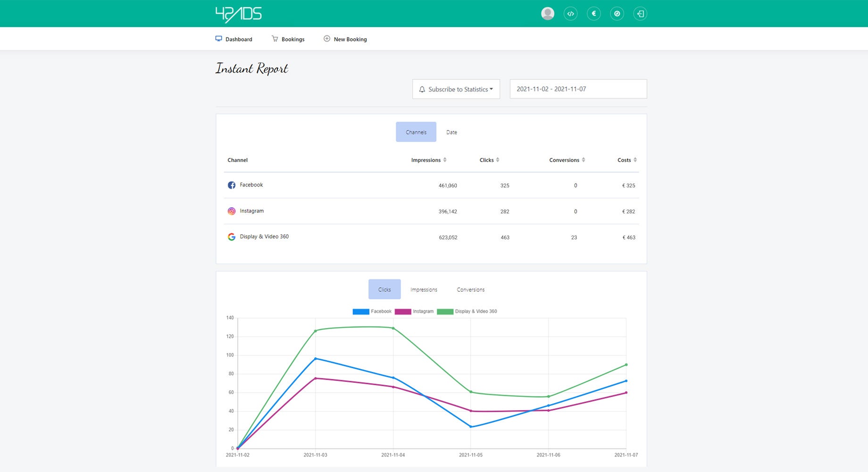Image resolution: width=868 pixels, height=472 pixels.
Task: Click the cost value € 463
Action: (x=629, y=237)
